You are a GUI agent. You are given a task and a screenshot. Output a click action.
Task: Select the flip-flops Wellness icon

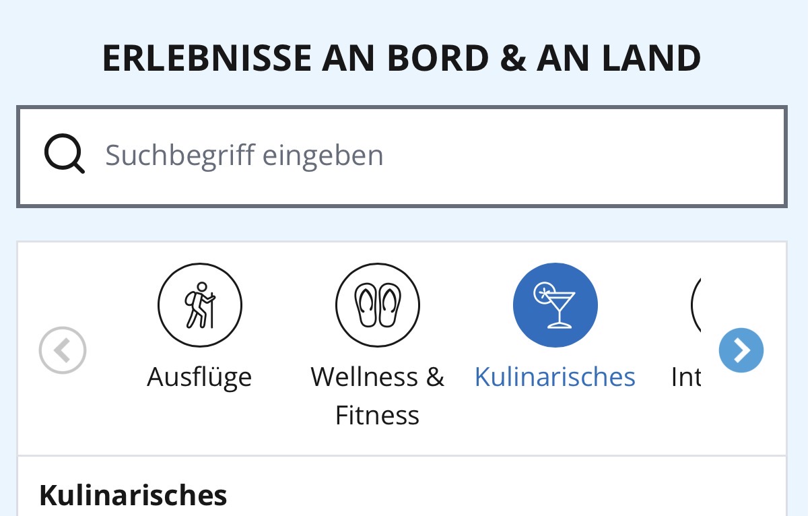point(378,305)
